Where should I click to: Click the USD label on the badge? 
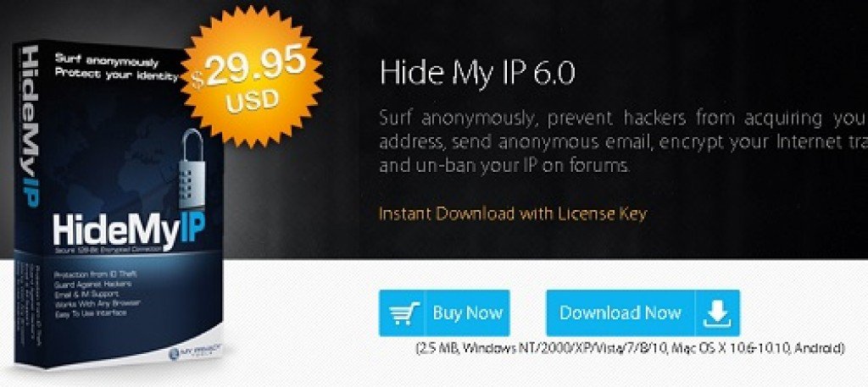coord(251,101)
